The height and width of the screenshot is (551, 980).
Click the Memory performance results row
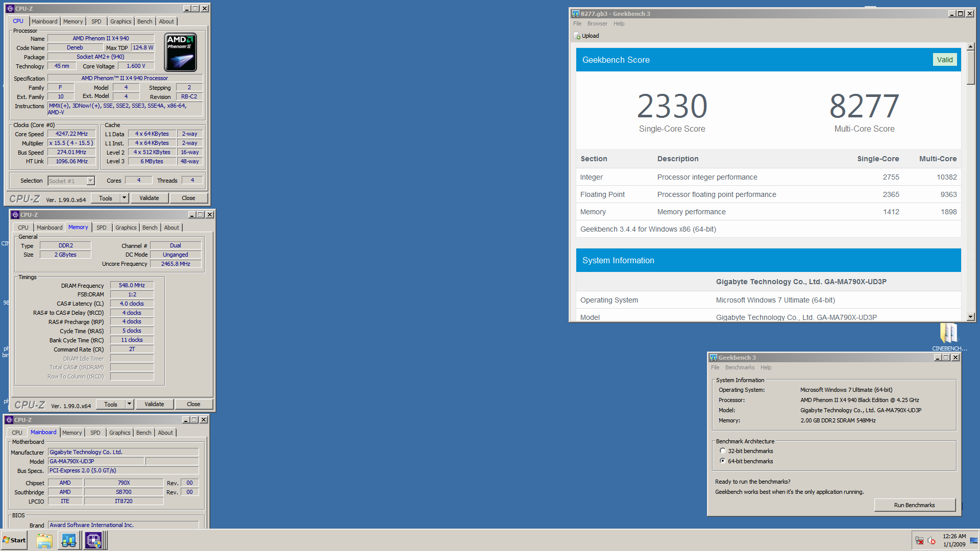point(768,212)
